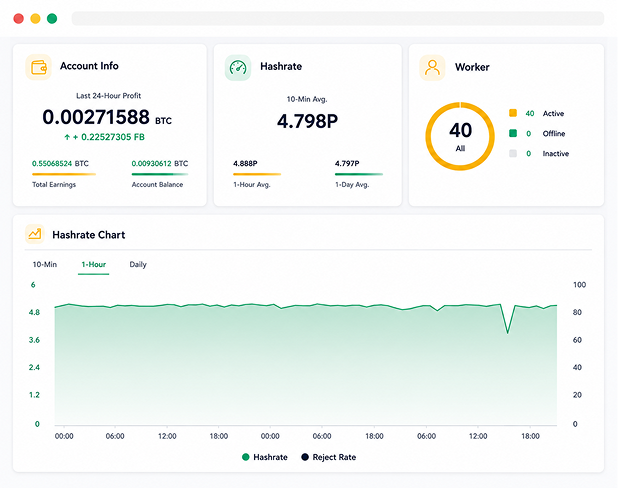This screenshot has width=618, height=489.
Task: Click the browser address bar
Action: [337, 19]
